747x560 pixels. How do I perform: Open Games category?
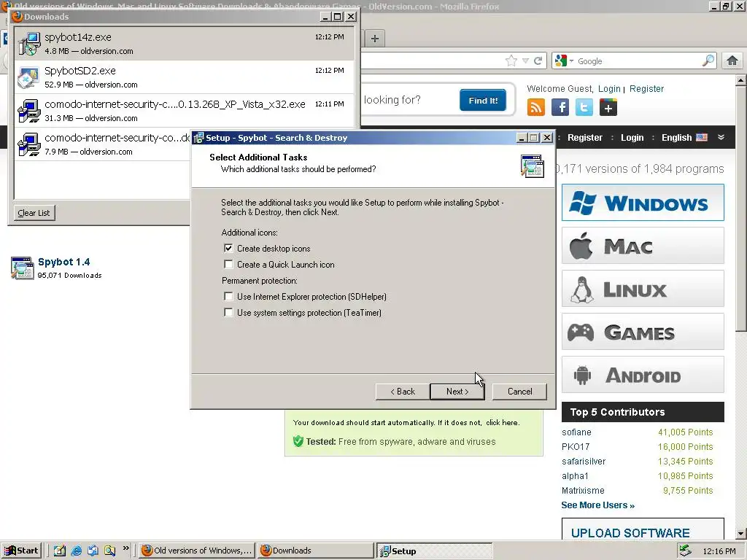(643, 332)
